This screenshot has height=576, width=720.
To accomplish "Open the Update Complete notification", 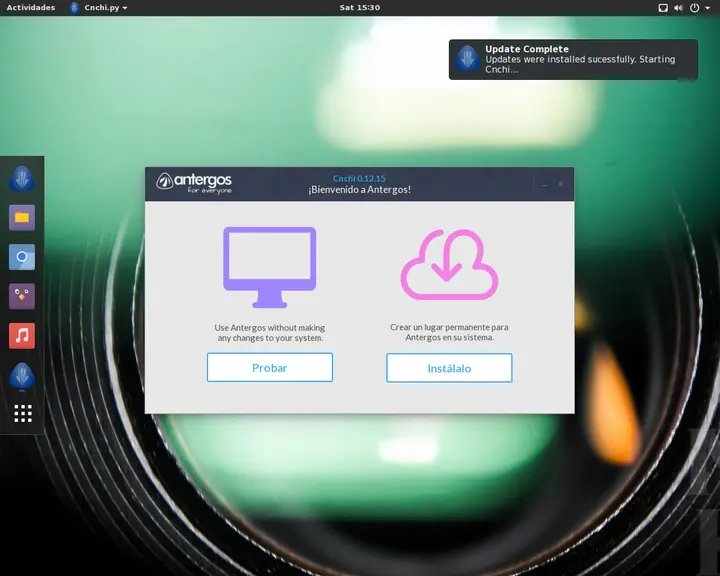I will 573,59.
